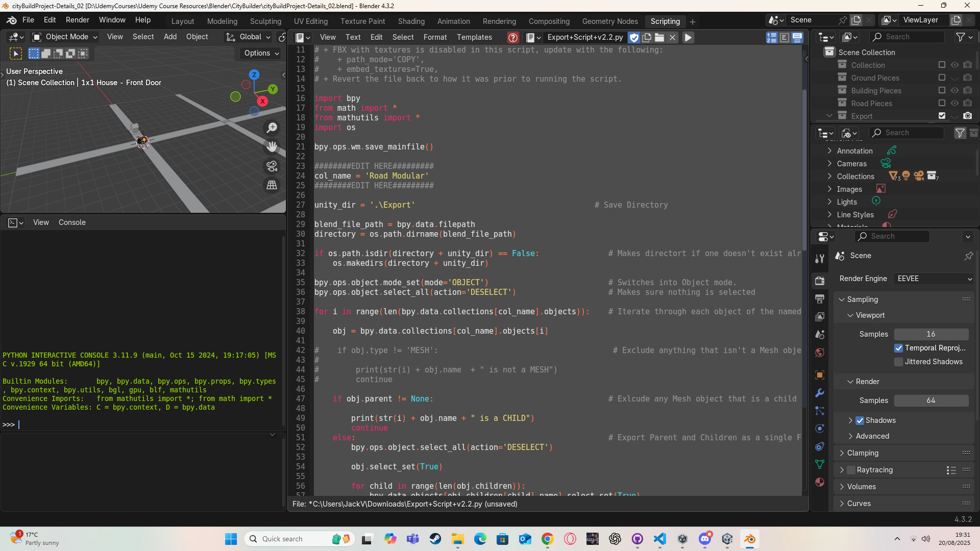
Task: Expand the Cameras data row
Action: pos(830,164)
